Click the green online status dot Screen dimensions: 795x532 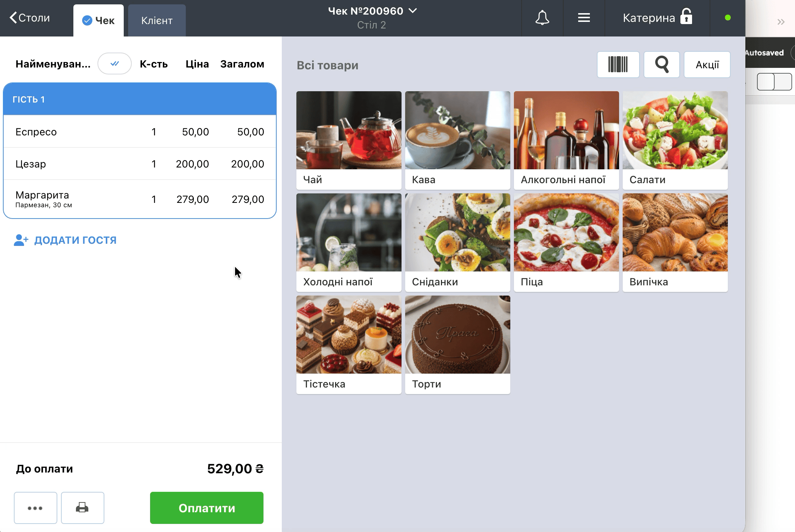pyautogui.click(x=727, y=18)
